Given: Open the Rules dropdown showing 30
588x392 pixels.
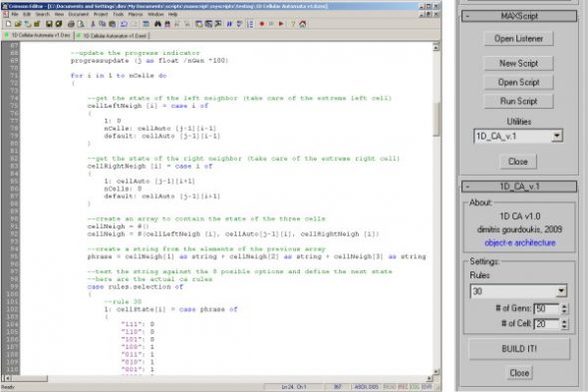Looking at the screenshot, I should tap(518, 291).
